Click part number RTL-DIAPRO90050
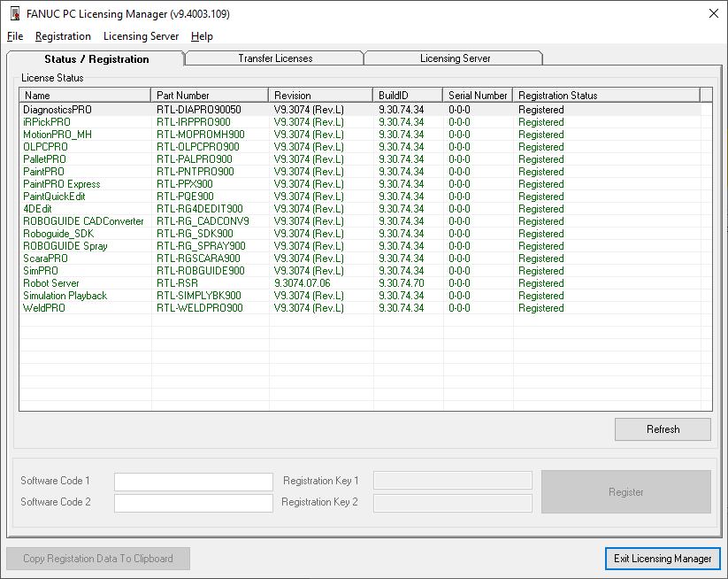The image size is (728, 579). 199,110
